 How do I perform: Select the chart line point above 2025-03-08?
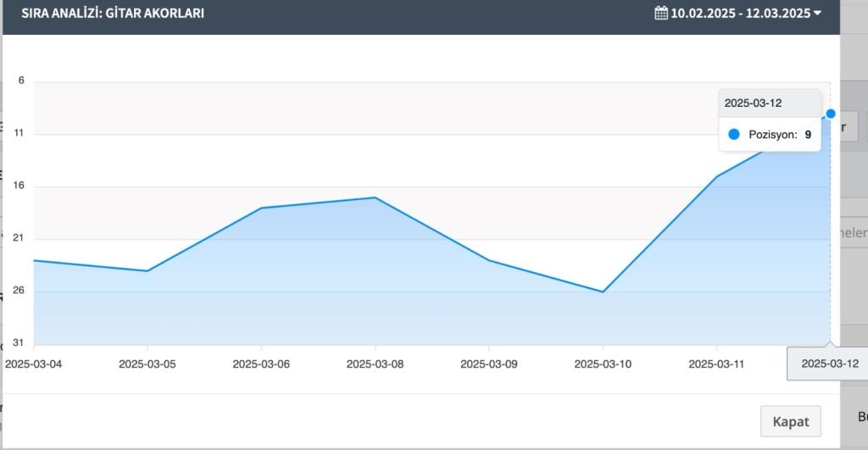[x=375, y=197]
